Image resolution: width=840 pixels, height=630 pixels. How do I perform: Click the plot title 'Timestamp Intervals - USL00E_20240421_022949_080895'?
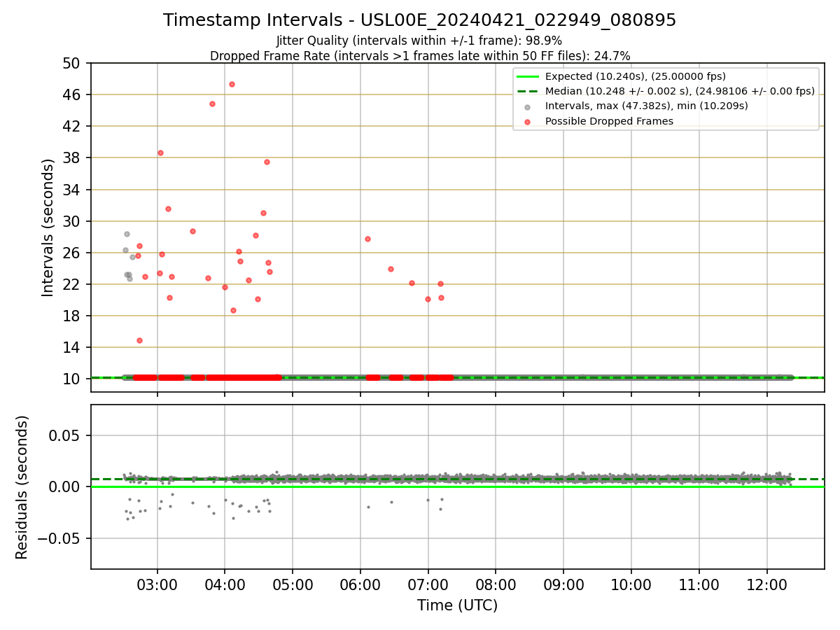point(420,20)
